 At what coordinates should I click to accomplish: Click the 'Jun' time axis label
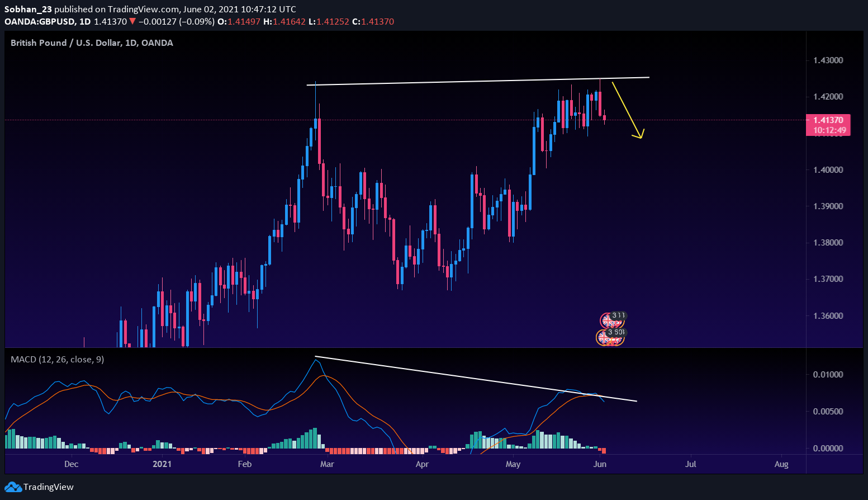click(600, 464)
